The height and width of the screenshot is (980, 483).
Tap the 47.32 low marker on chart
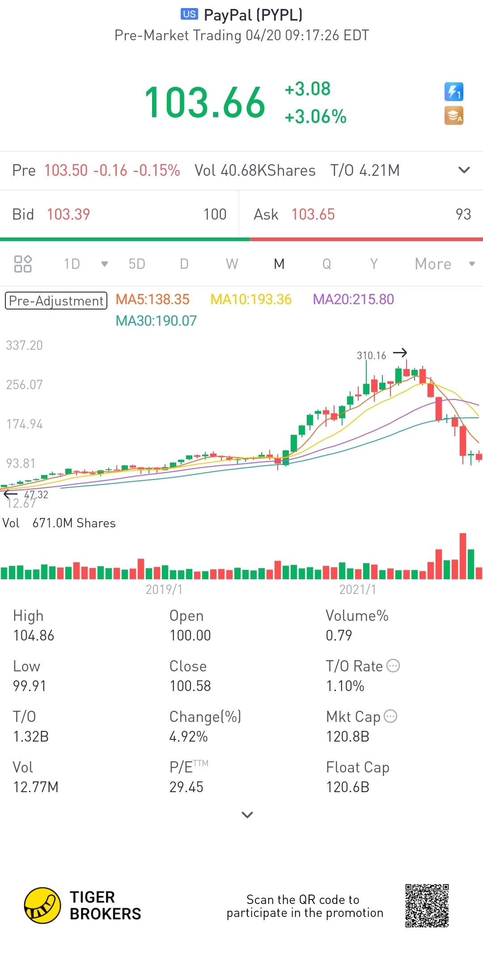point(36,495)
